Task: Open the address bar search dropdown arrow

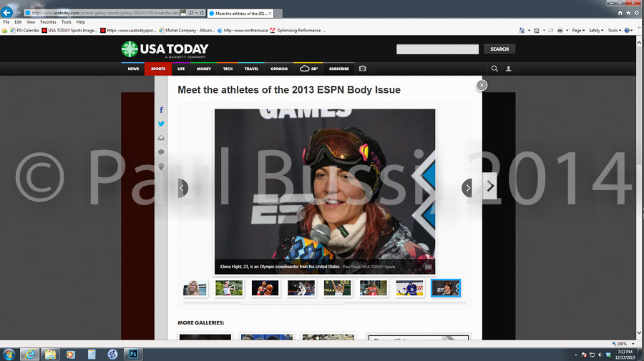Action: (x=196, y=13)
